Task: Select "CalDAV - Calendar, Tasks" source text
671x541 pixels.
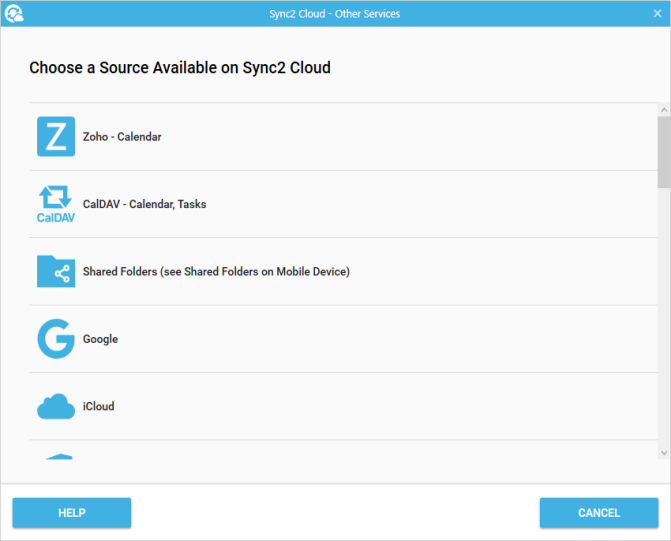Action: click(144, 204)
